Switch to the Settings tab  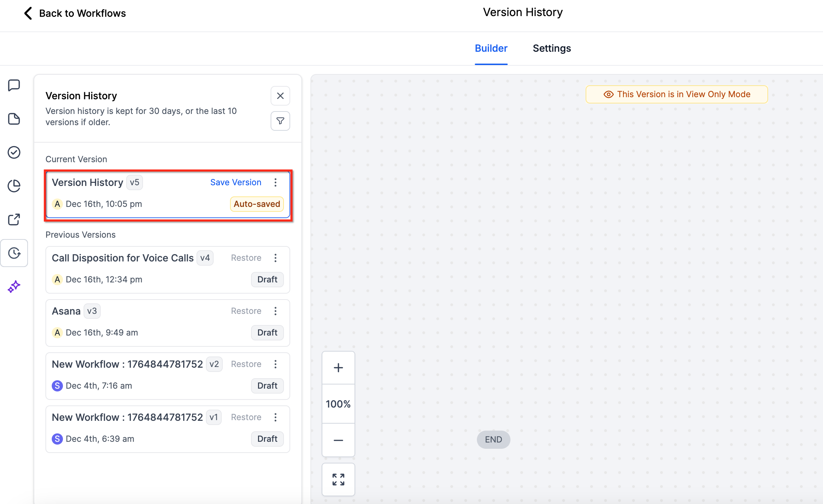(551, 48)
